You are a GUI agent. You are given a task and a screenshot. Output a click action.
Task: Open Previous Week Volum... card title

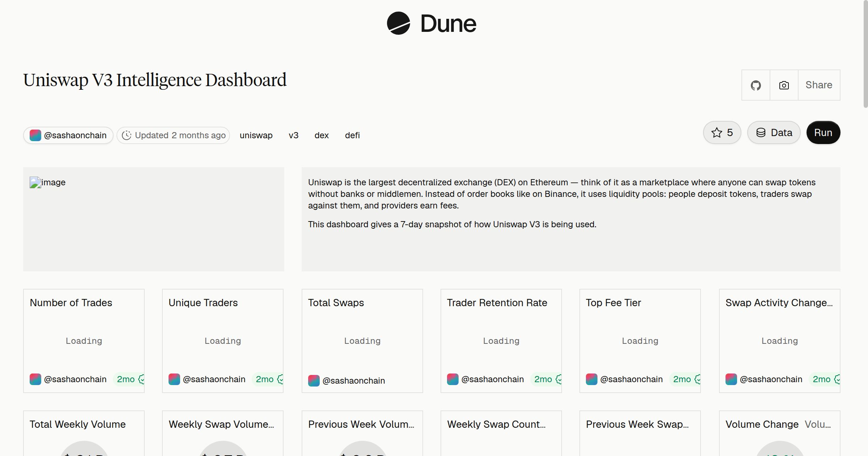pos(361,424)
